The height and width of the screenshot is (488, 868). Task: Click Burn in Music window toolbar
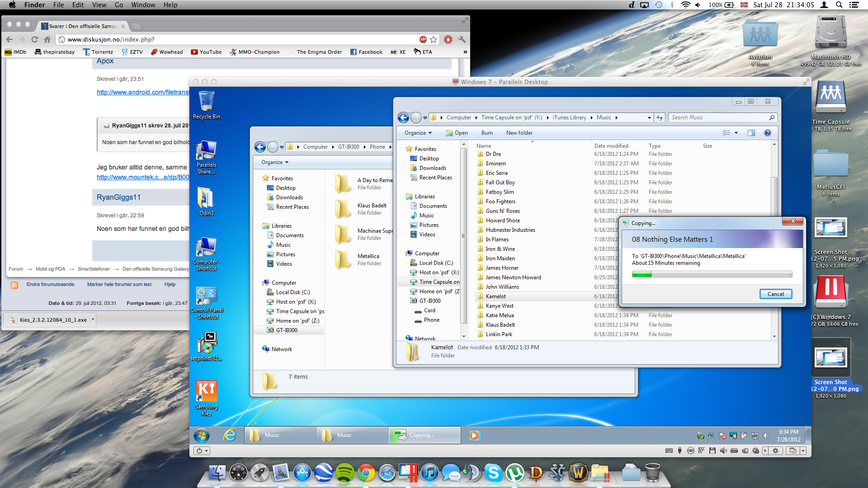point(487,133)
